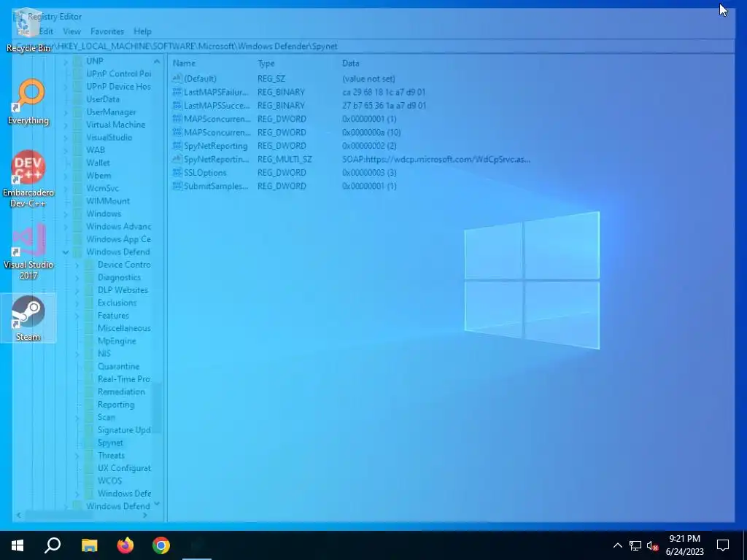Viewport: 747px width, 560px height.
Task: Click the folder icon next to Spynet
Action: (90, 443)
